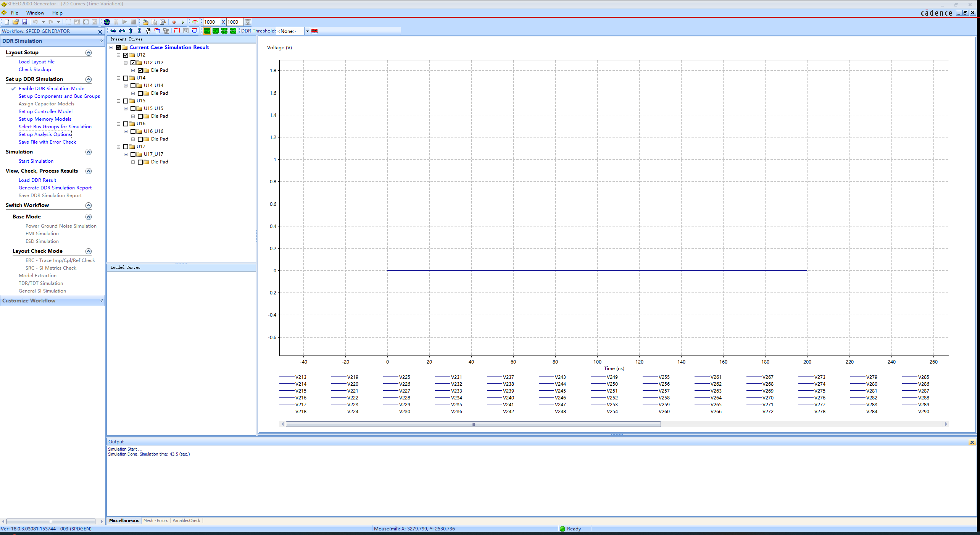The width and height of the screenshot is (980, 535).
Task: Select the hand pan tool
Action: [148, 31]
